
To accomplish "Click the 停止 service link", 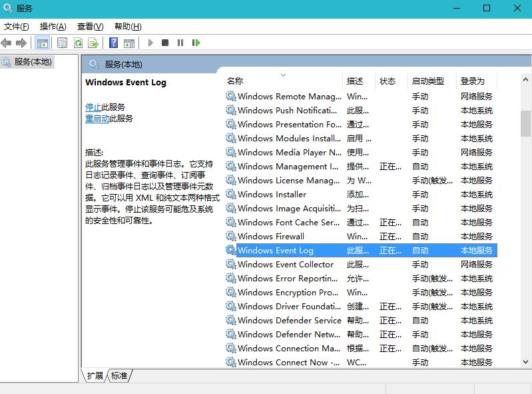I will click(x=93, y=107).
